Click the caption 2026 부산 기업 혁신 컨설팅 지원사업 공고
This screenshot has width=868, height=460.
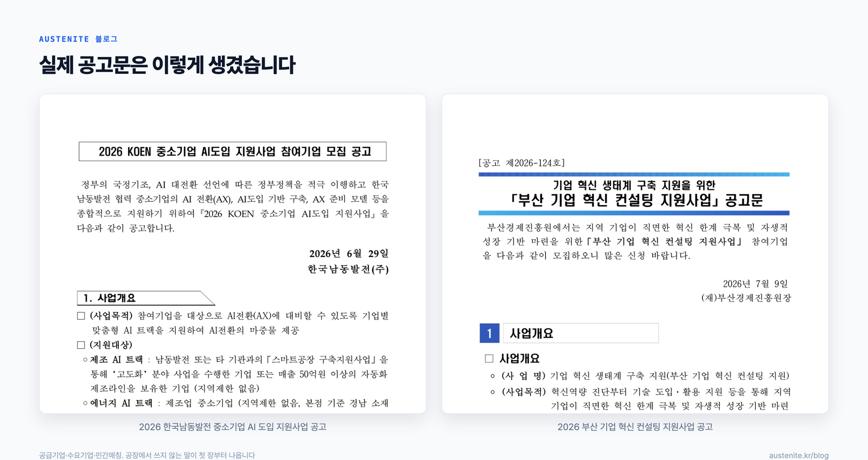click(x=635, y=427)
